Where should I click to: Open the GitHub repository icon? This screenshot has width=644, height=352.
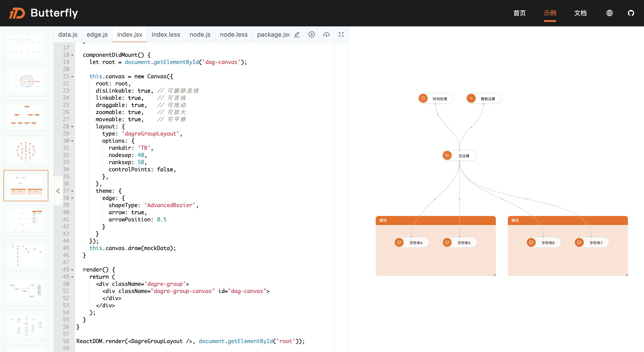(x=631, y=13)
